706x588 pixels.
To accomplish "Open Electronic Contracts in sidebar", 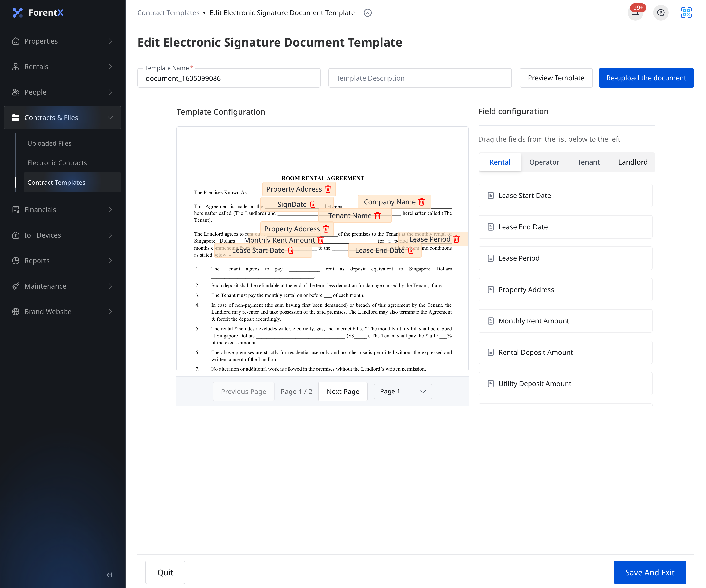I will point(57,163).
